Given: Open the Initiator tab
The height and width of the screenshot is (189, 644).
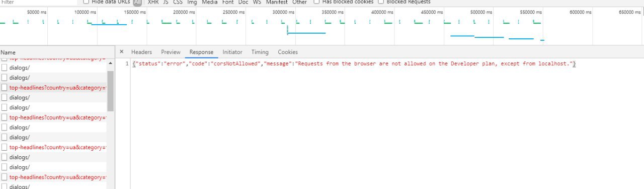Looking at the screenshot, I should pos(232,52).
